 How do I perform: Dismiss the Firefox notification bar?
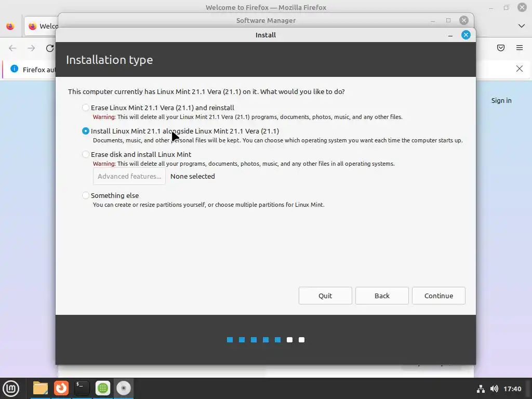(520, 69)
